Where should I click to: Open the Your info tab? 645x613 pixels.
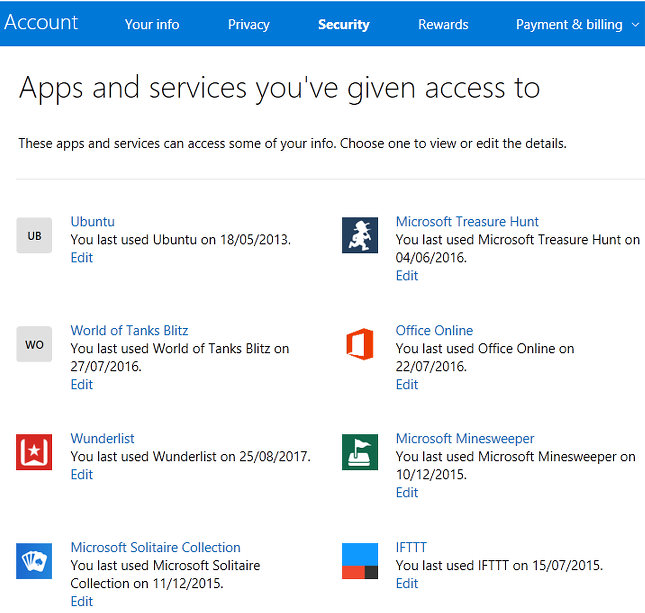tap(152, 24)
